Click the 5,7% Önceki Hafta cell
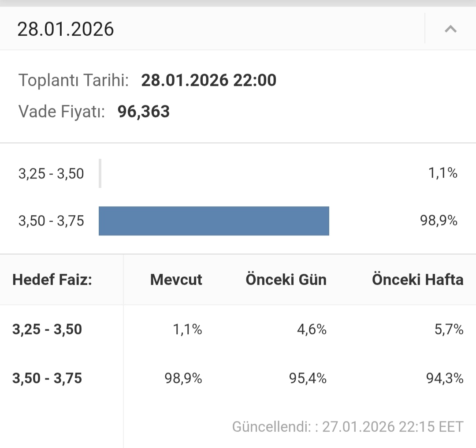Screen dimensions: 476x448 (449, 329)
